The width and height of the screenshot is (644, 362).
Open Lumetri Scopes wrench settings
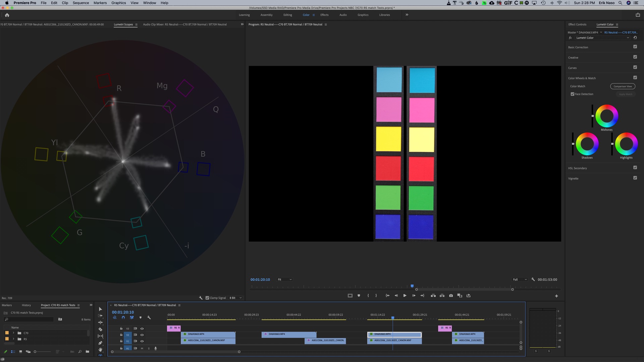[201, 298]
